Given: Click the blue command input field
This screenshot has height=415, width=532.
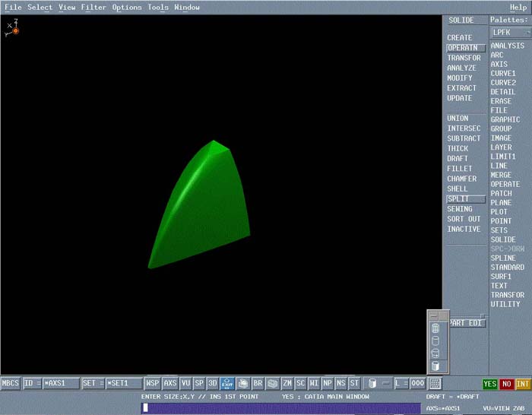Looking at the screenshot, I should [281, 408].
